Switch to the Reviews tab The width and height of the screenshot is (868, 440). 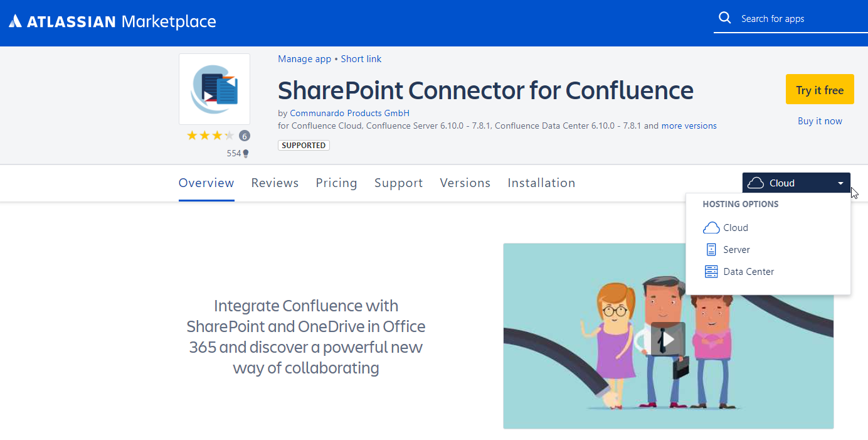click(x=275, y=183)
